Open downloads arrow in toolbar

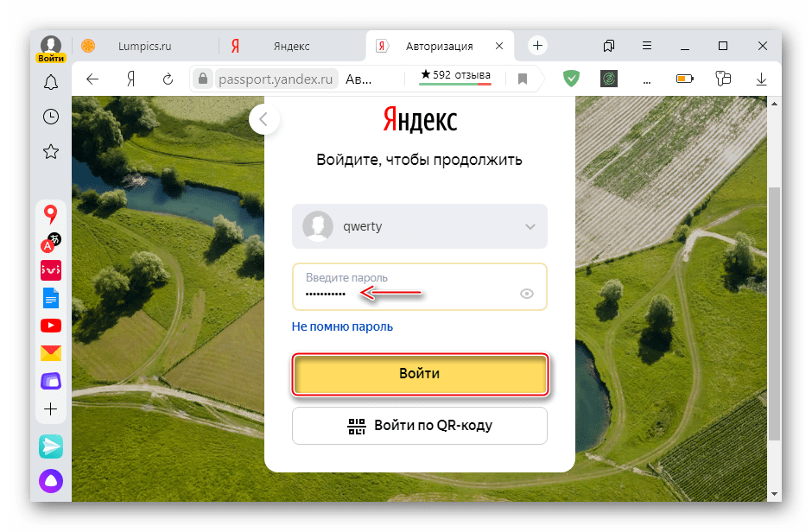click(761, 79)
